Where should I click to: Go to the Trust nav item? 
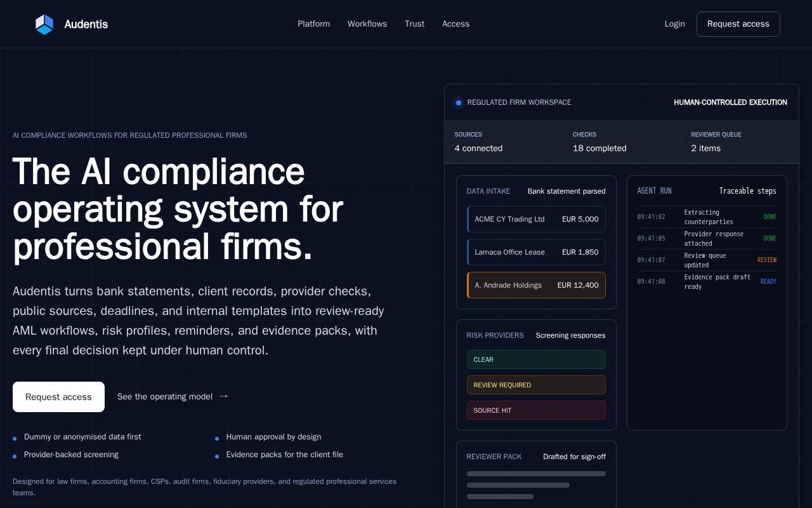415,24
